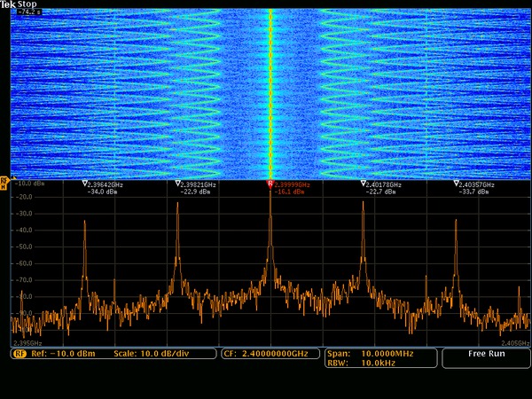
Task: Select the 2.39642GHz peak marker triangle
Action: pyautogui.click(x=85, y=184)
